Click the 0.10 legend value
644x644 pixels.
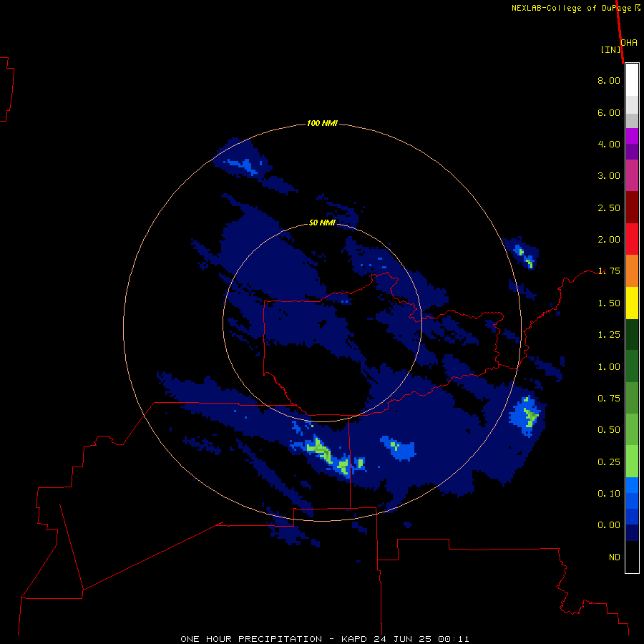point(609,494)
